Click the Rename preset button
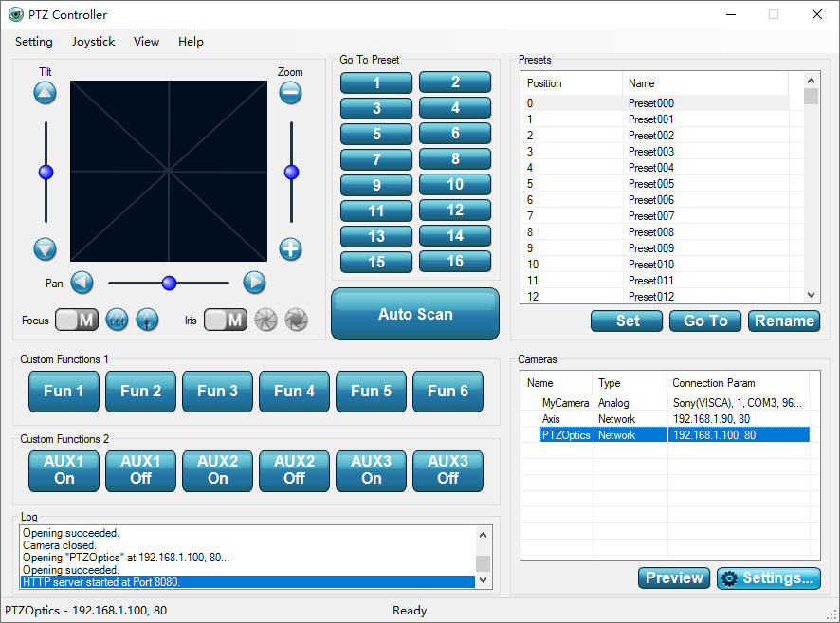Screen dimensions: 840x623 pyautogui.click(x=784, y=321)
